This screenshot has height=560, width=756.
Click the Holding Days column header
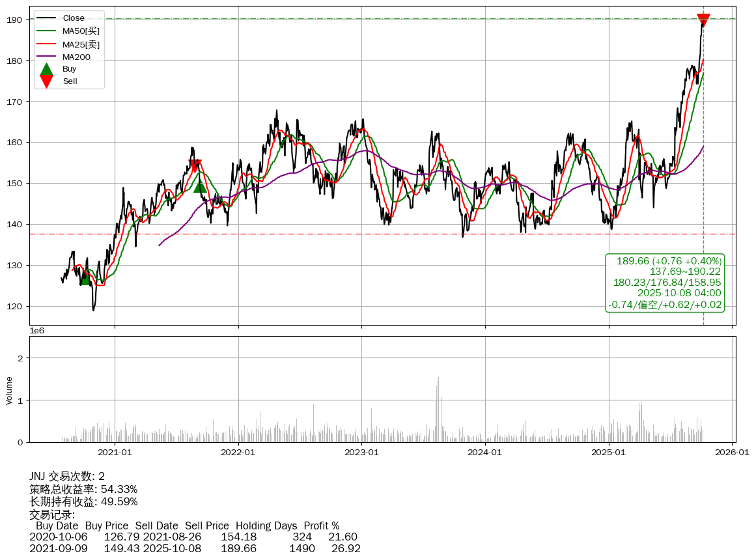[x=266, y=525]
